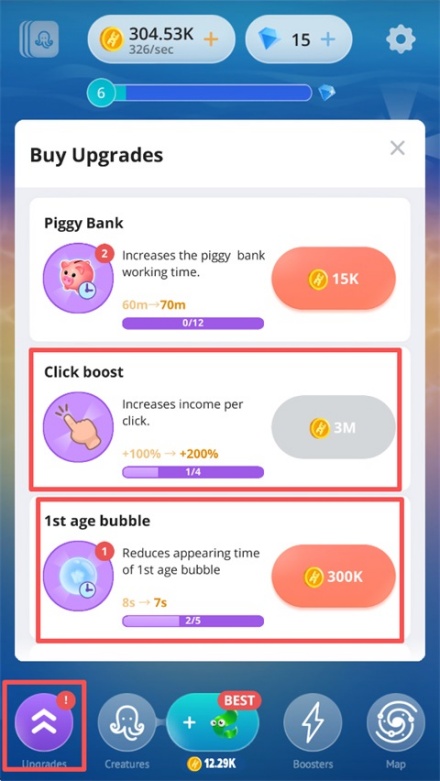Screen dimensions: 440x781
Task: Tap the plus to add coins
Action: click(211, 39)
